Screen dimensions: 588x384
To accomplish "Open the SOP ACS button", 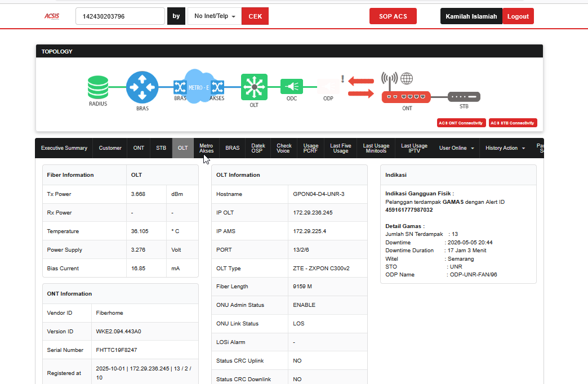I will 393,16.
